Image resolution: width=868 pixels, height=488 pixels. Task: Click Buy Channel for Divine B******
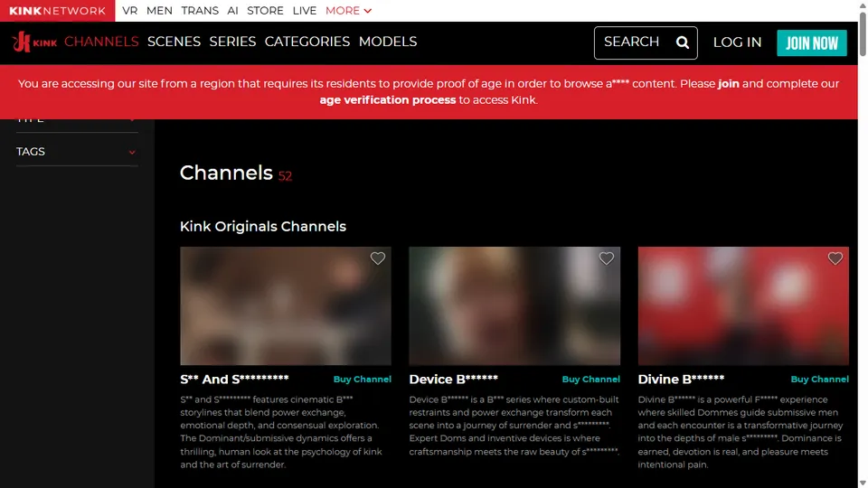819,379
